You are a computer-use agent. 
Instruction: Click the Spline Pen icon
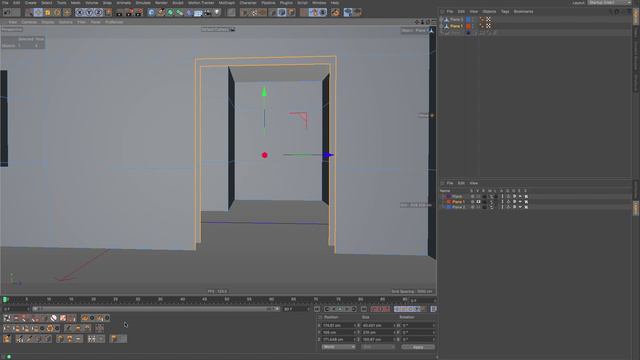[x=161, y=13]
